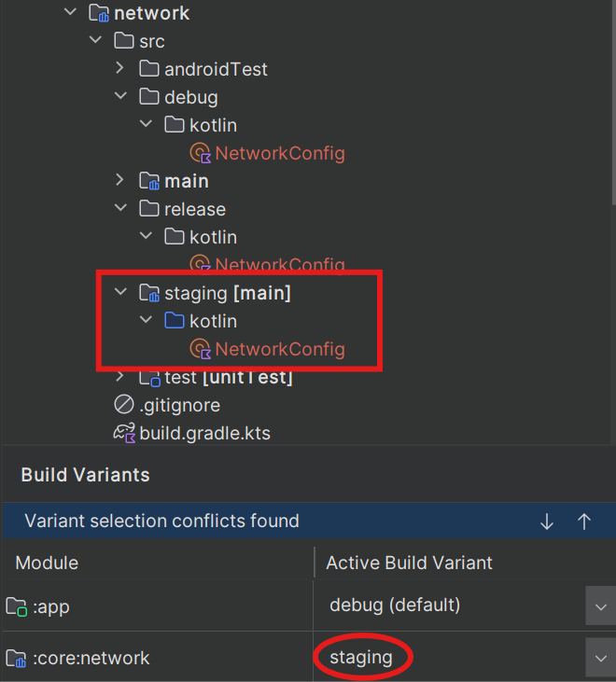Viewport: 616px width, 682px height.
Task: Click the NetworkConfig Kotlin icon under debug
Action: [201, 153]
